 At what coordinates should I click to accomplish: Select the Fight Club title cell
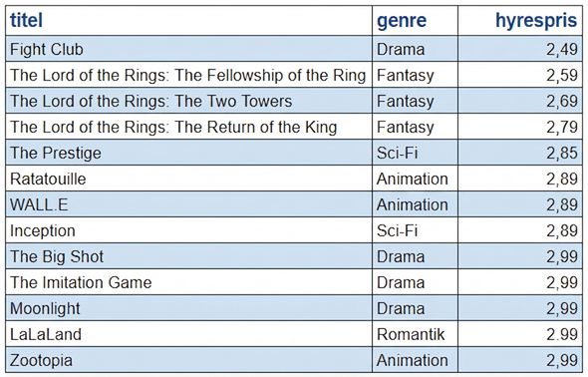tap(188, 49)
